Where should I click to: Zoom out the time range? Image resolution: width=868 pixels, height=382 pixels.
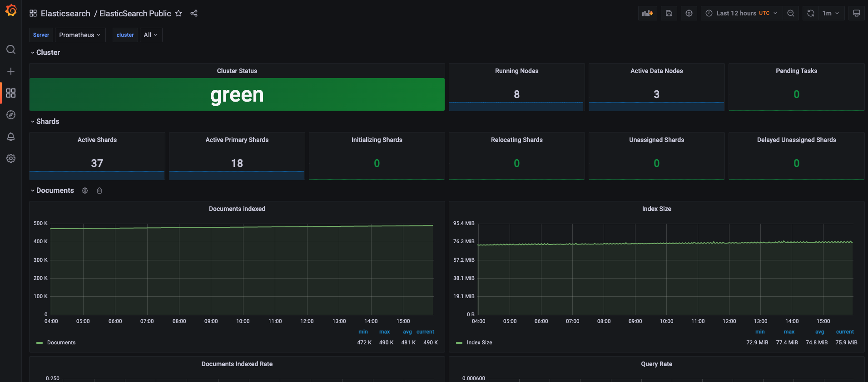[x=791, y=13]
